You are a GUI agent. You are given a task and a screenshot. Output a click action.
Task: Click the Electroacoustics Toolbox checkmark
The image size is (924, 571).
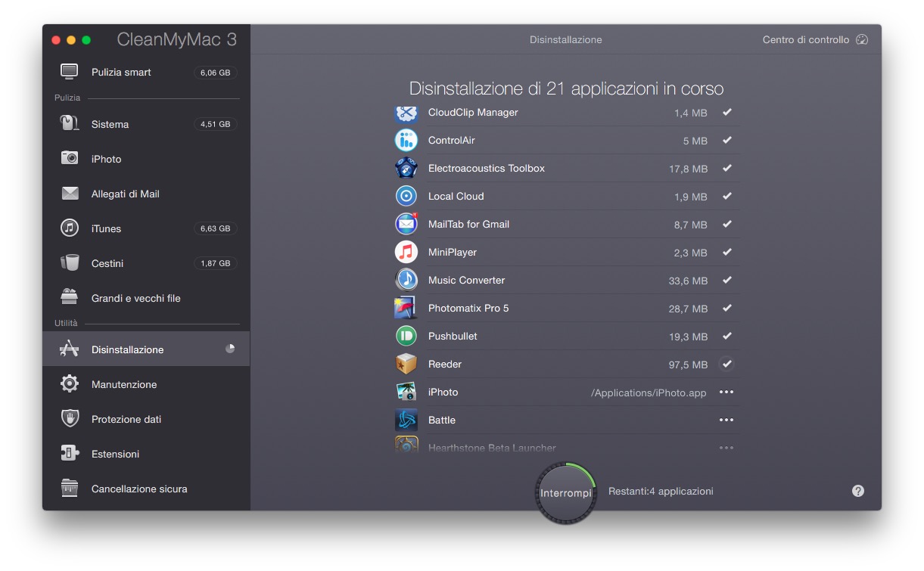pyautogui.click(x=726, y=168)
